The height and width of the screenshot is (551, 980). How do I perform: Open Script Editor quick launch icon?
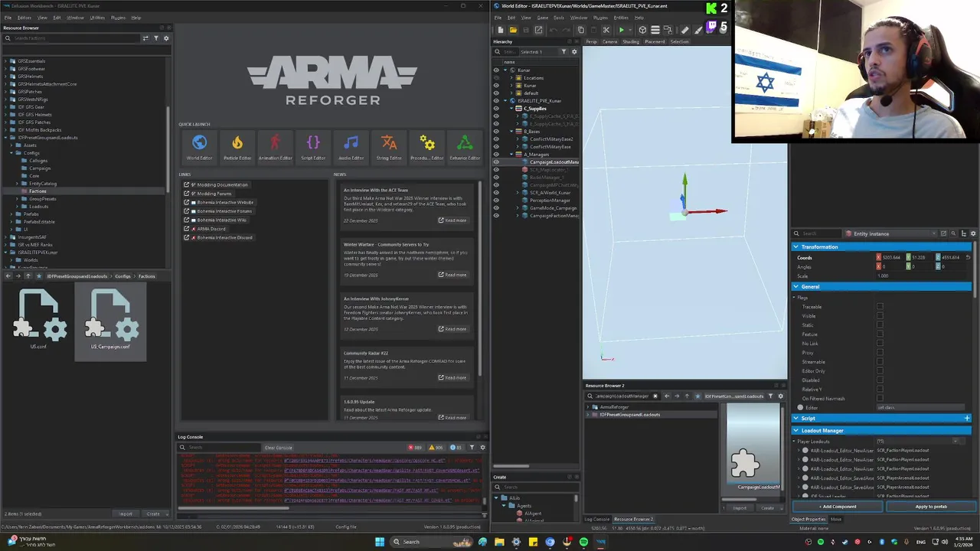(x=313, y=147)
